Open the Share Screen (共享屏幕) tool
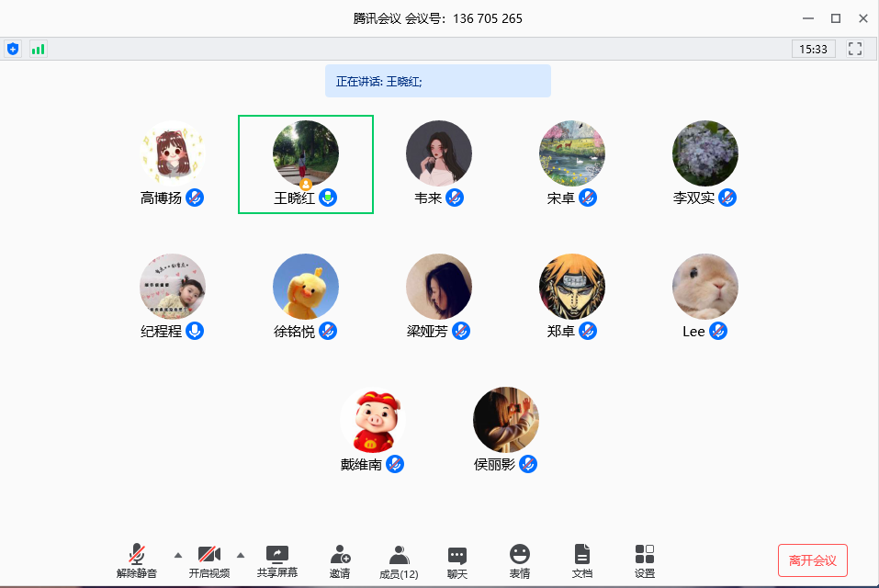 tap(276, 560)
